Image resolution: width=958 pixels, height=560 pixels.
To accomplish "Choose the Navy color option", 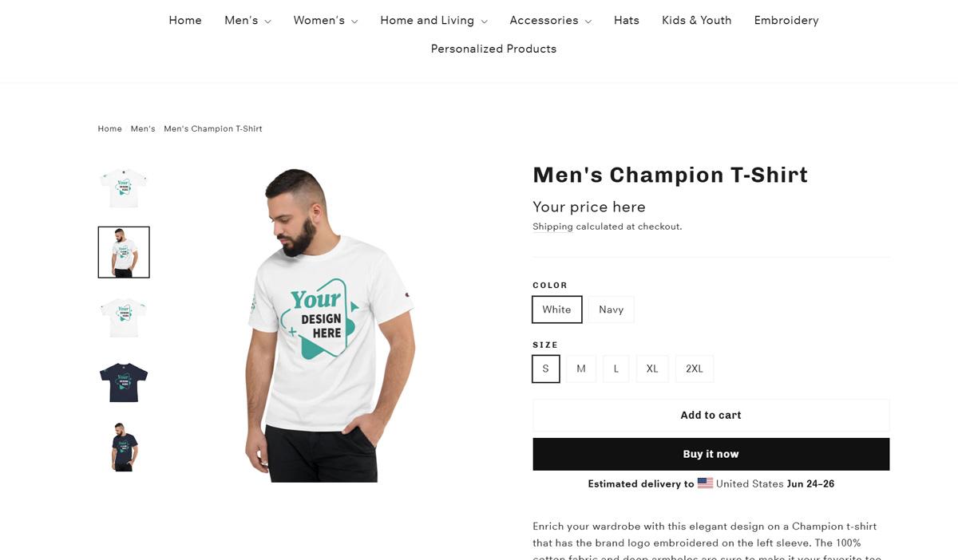I will pyautogui.click(x=612, y=310).
